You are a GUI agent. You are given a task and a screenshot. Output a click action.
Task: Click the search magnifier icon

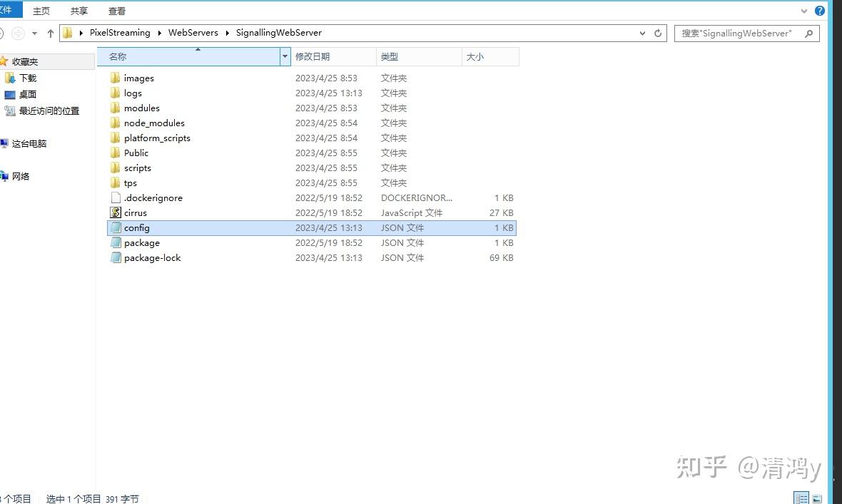tap(808, 34)
